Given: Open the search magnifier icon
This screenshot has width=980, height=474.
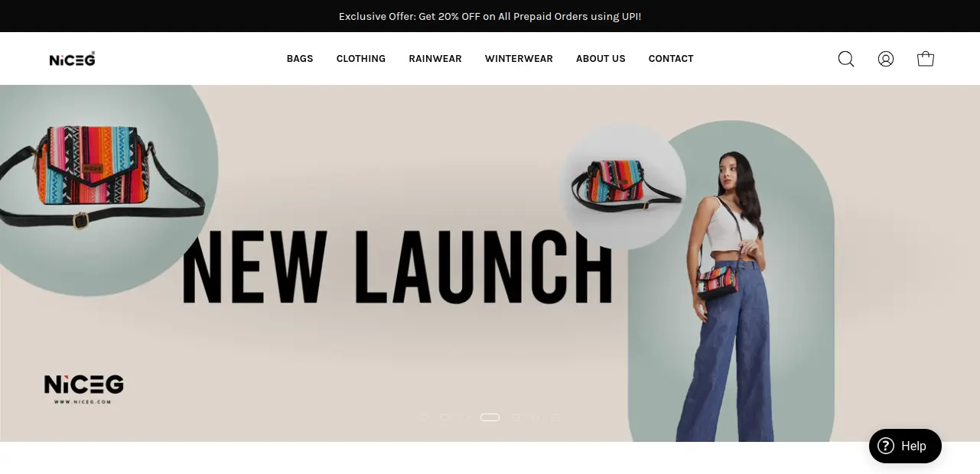Looking at the screenshot, I should (x=846, y=59).
